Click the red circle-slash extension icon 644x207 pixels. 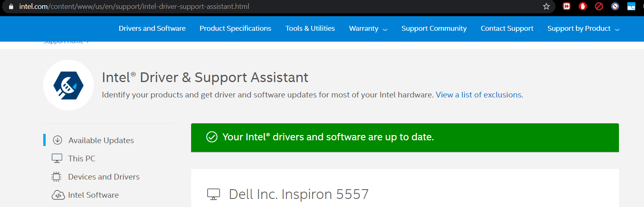599,6
